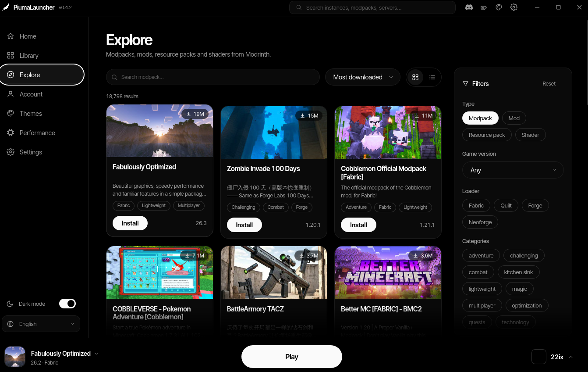This screenshot has height=372, width=588.
Task: Select the Mod type filter
Action: (514, 118)
